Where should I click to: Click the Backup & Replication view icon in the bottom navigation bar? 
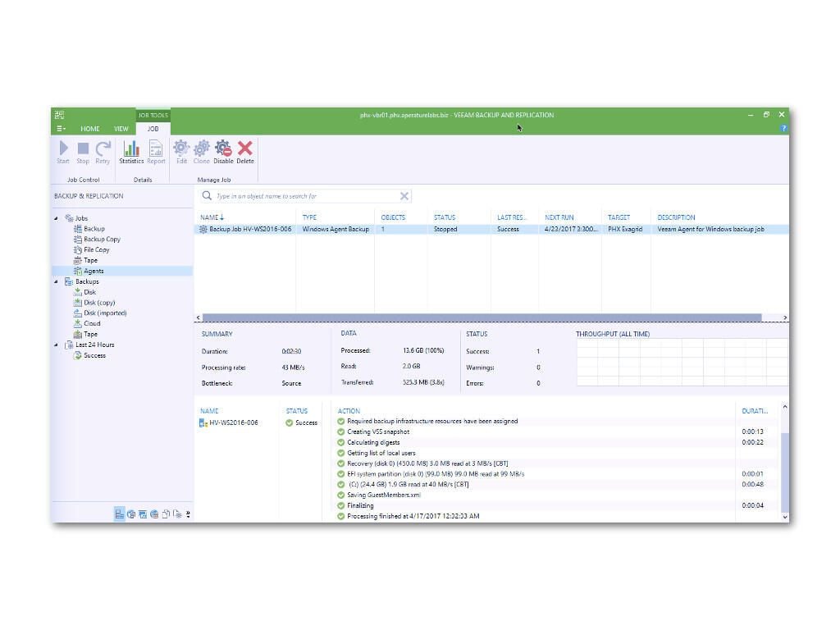click(120, 514)
